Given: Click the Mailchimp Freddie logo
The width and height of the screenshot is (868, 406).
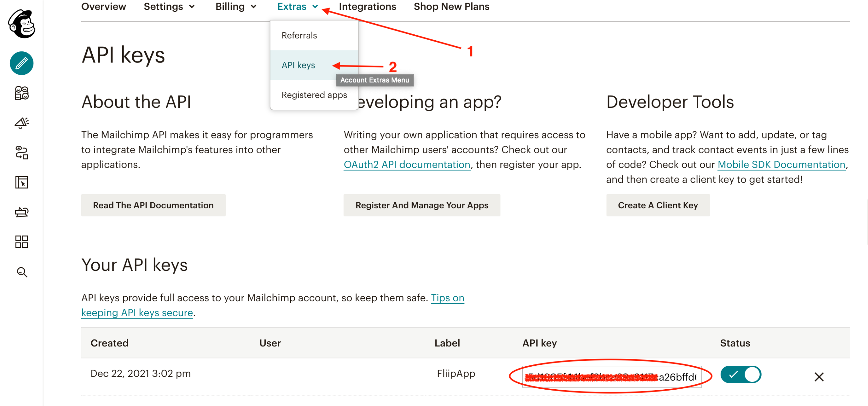Looking at the screenshot, I should pos(22,24).
